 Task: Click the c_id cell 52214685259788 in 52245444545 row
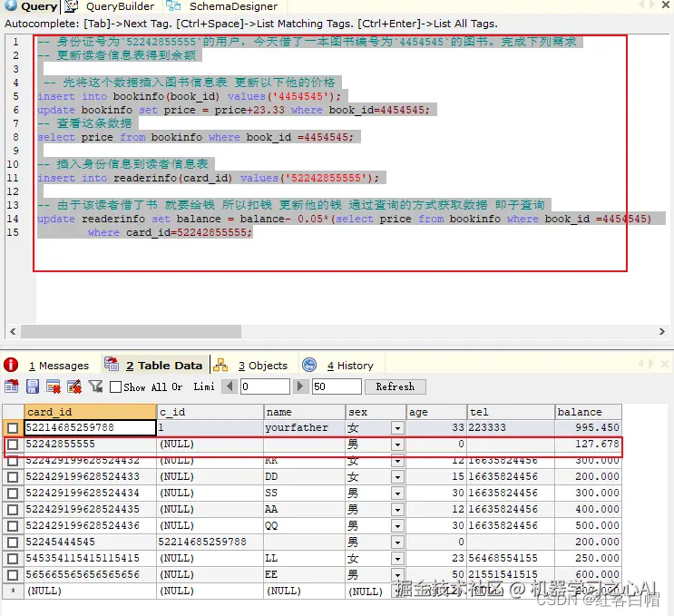[210, 543]
